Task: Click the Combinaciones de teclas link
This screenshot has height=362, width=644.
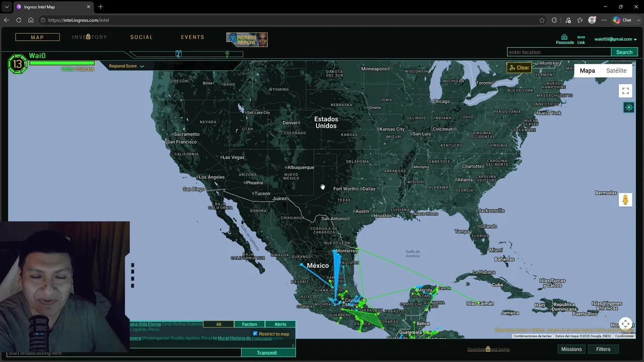Action: click(532, 336)
